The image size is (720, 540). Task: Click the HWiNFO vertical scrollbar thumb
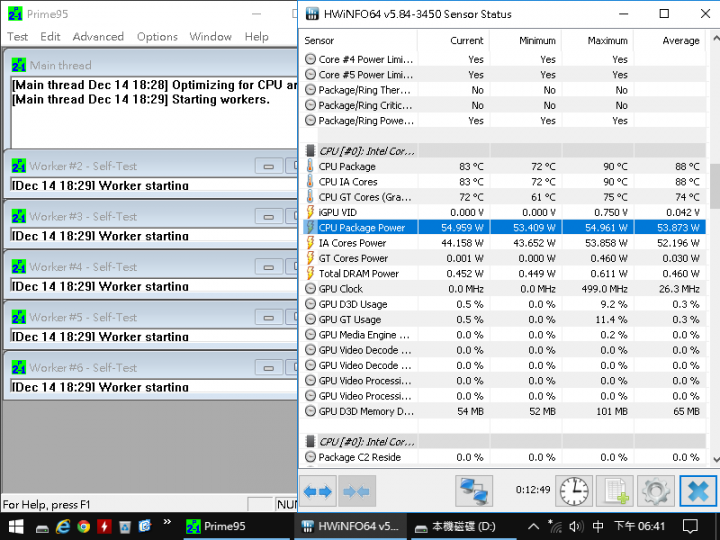pyautogui.click(x=714, y=186)
